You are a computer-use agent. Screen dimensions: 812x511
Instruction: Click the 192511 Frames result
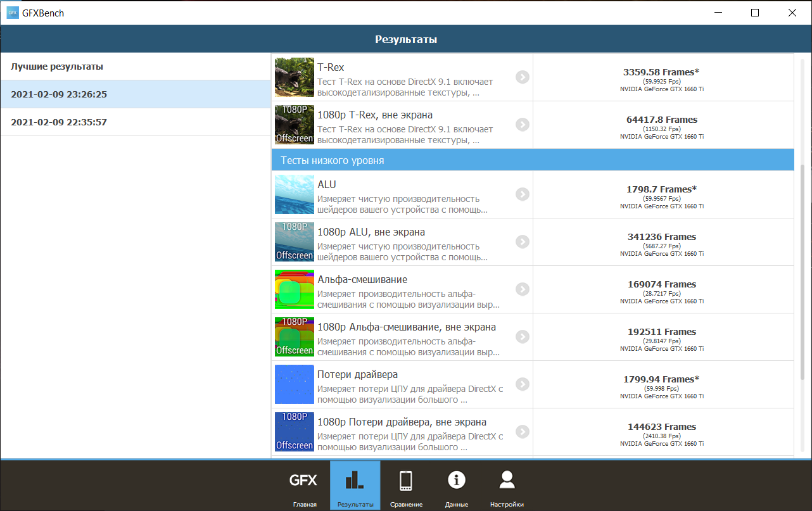[x=661, y=332]
